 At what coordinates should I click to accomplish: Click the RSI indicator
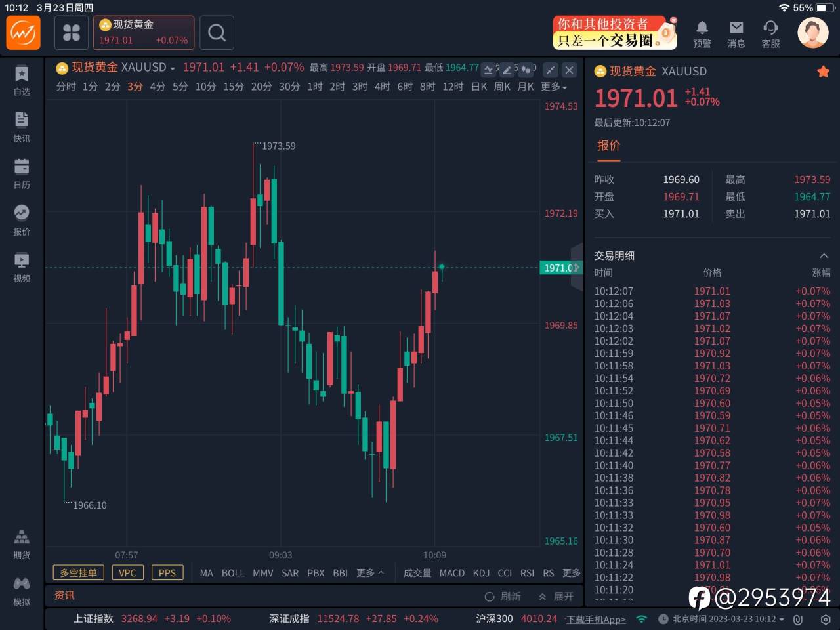[x=527, y=573]
